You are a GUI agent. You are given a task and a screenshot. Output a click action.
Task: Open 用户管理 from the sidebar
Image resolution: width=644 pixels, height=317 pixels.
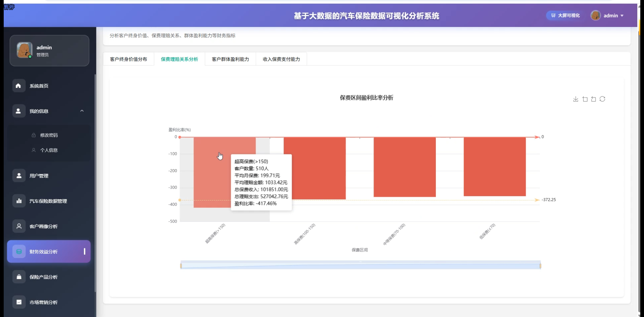(49, 176)
